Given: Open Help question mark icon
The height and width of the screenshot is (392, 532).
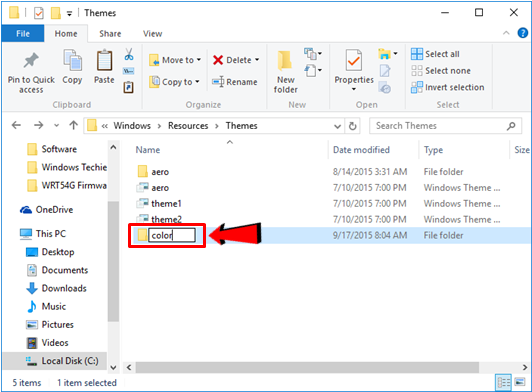Looking at the screenshot, I should click(x=522, y=33).
